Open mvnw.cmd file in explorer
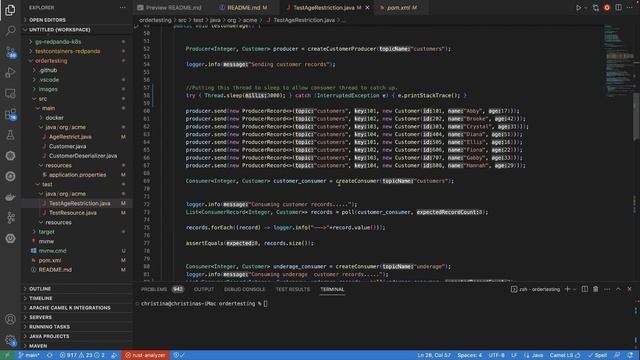The height and width of the screenshot is (360, 640). (52, 251)
